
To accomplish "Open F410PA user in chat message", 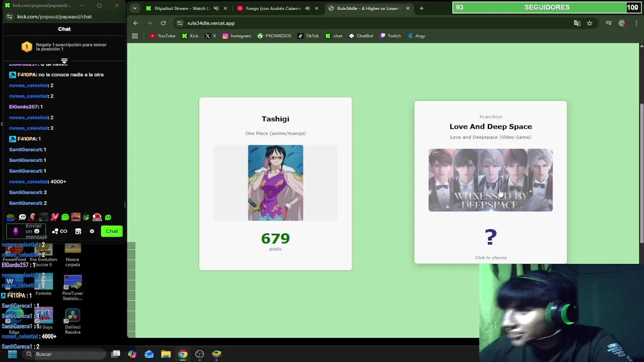I will (x=27, y=74).
